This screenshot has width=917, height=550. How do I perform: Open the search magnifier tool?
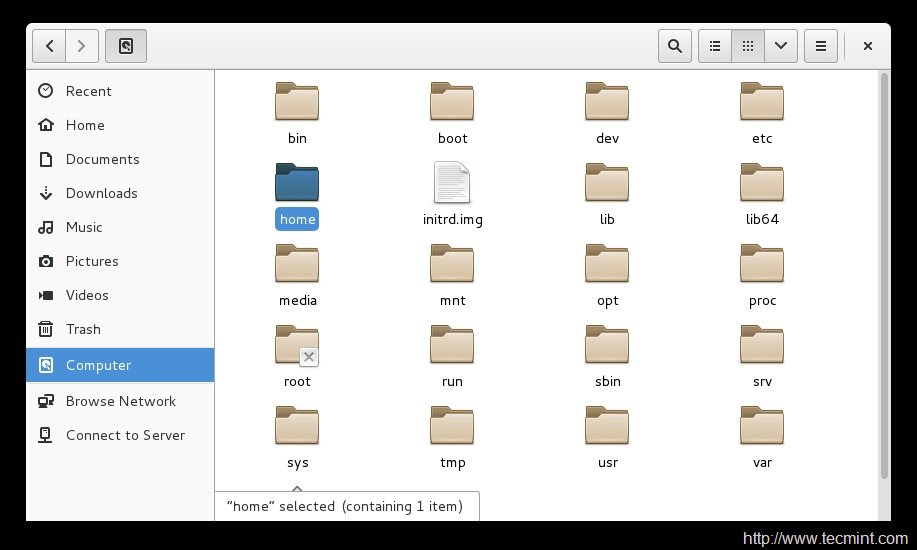tap(674, 46)
